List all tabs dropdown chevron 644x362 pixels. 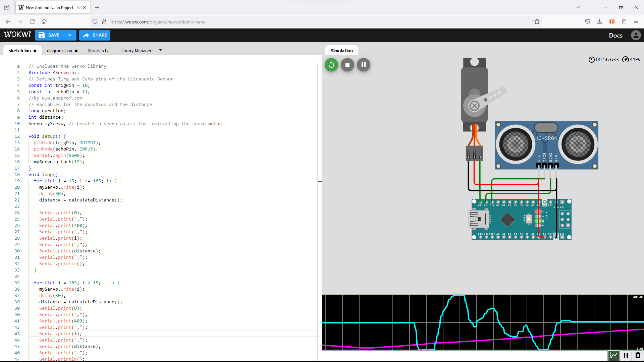578,7
